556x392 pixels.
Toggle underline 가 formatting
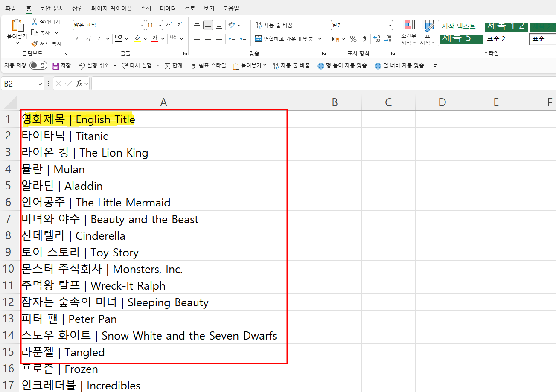[100, 39]
